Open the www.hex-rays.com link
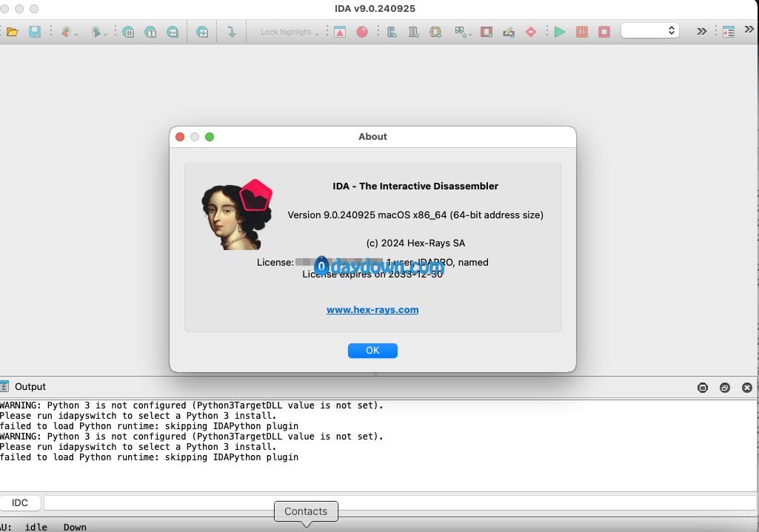The image size is (759, 532). [372, 310]
